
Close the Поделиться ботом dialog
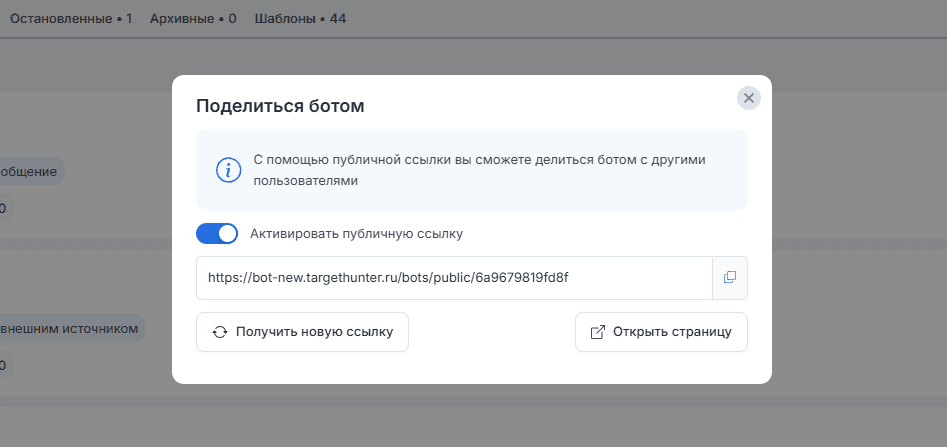tap(748, 98)
